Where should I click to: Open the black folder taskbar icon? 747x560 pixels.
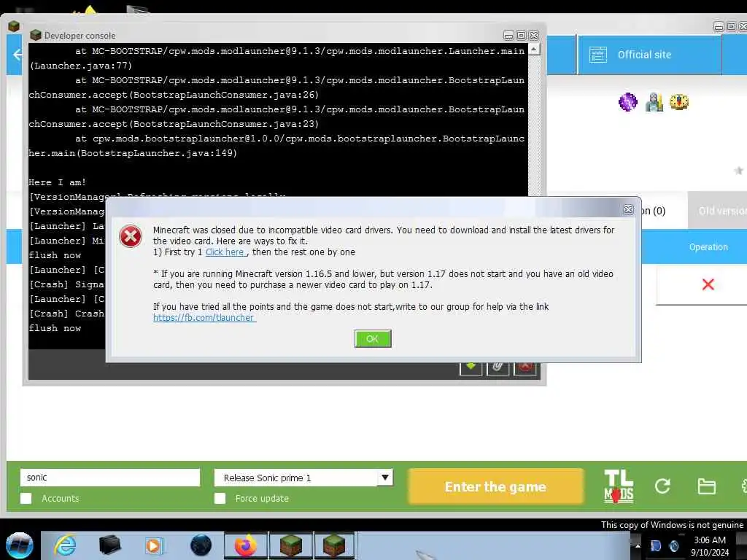(109, 545)
